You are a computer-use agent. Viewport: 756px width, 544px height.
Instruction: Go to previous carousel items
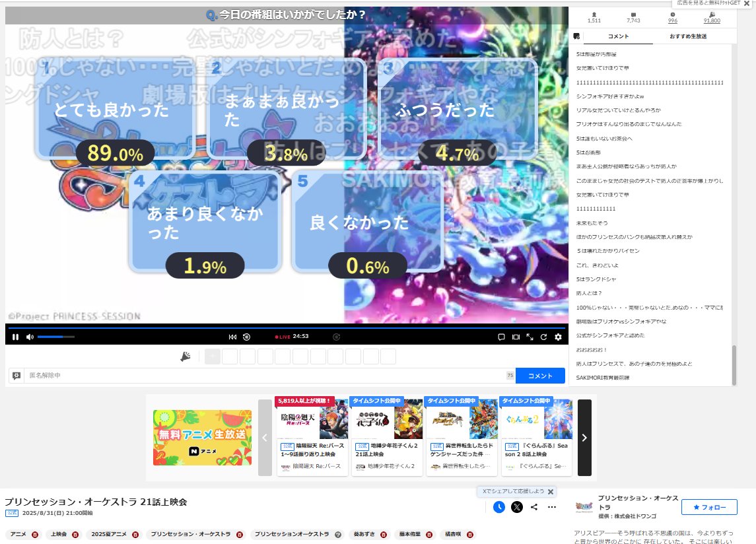click(x=265, y=438)
